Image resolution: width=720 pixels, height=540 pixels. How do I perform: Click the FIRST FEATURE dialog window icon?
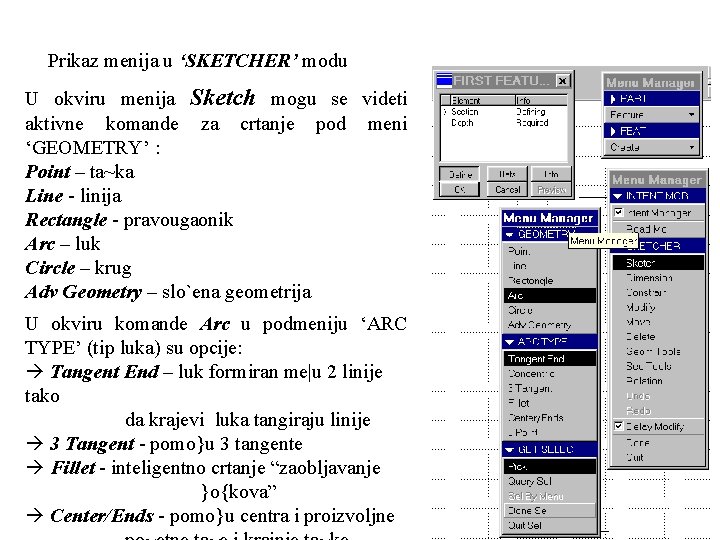pos(444,81)
